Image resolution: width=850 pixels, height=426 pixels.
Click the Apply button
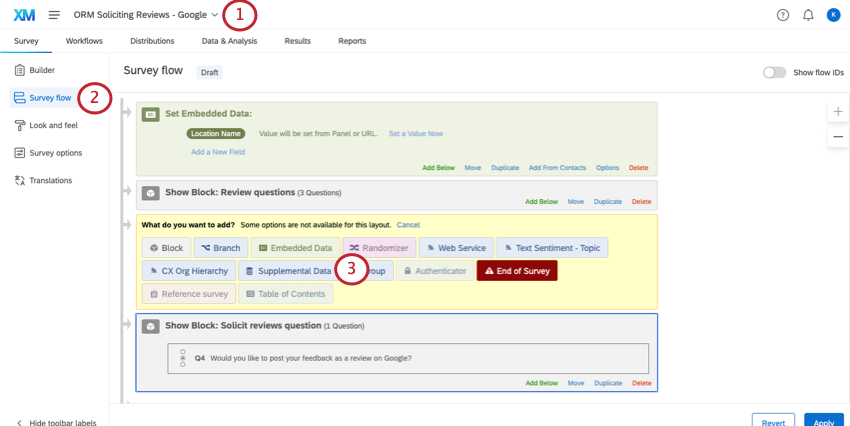(x=824, y=420)
